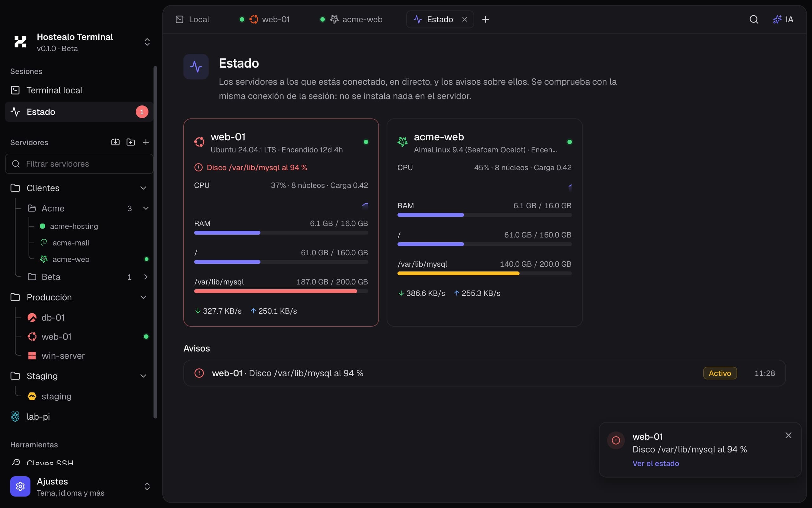The height and width of the screenshot is (508, 812).
Task: Select acme-hosting server
Action: tap(74, 226)
